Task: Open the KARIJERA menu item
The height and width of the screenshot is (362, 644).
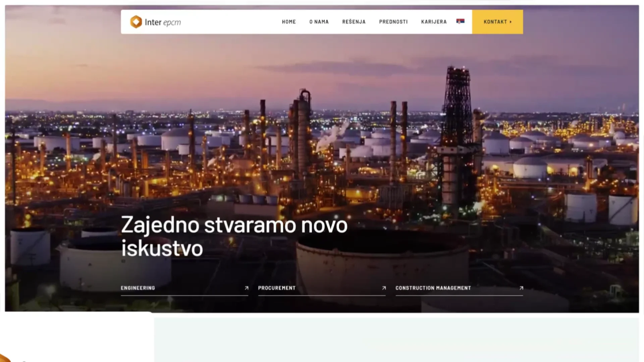Action: click(434, 22)
